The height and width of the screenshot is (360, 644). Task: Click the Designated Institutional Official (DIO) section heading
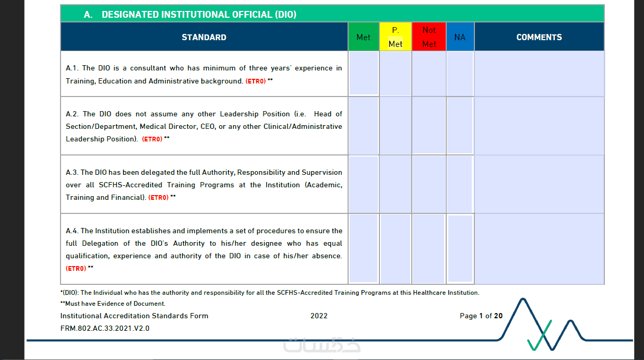click(190, 15)
